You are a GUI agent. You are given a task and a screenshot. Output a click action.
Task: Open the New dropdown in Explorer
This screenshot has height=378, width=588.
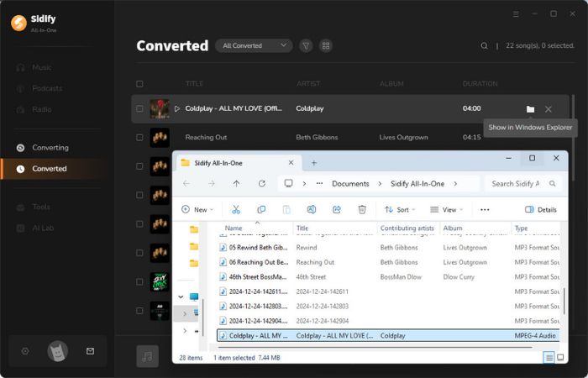tap(197, 210)
